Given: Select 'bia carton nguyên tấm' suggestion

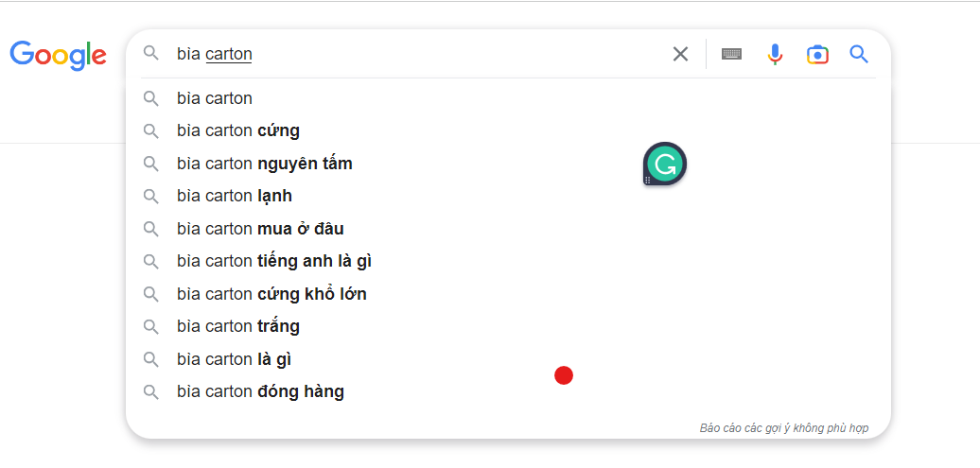Looking at the screenshot, I should pos(264,164).
